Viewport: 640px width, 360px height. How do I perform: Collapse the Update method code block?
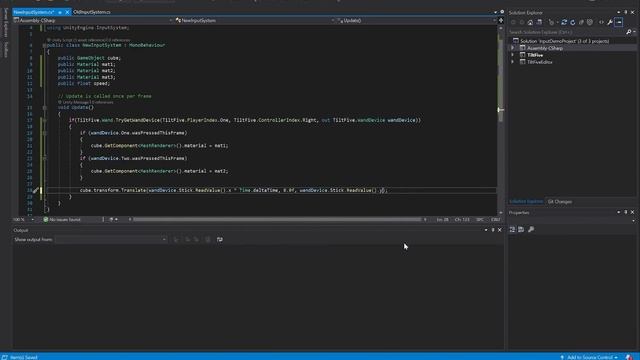coord(44,108)
